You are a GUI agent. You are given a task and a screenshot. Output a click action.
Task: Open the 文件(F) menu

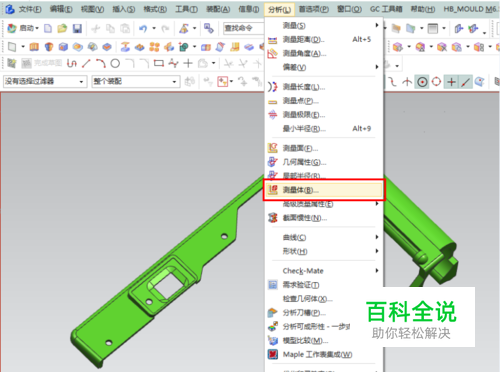pos(30,9)
